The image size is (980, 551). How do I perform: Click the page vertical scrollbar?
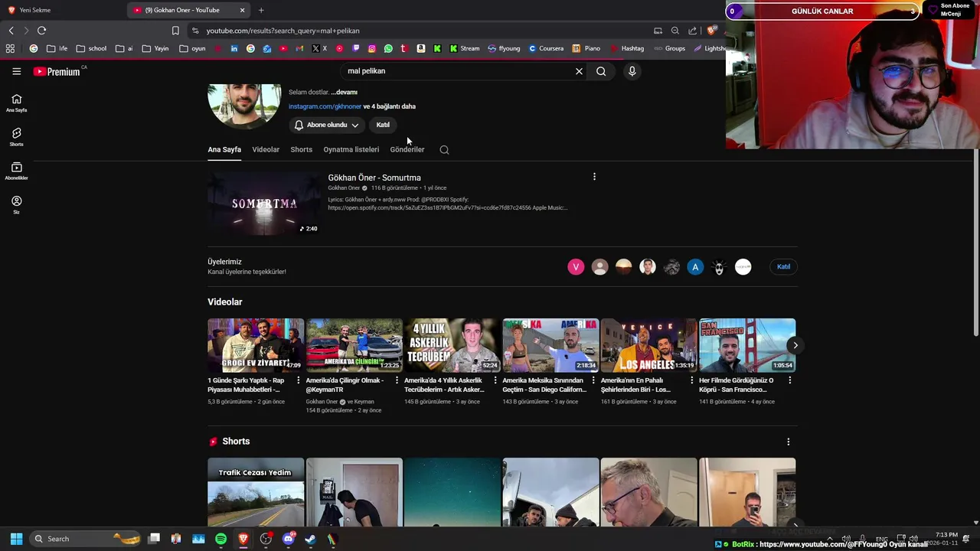tap(975, 241)
